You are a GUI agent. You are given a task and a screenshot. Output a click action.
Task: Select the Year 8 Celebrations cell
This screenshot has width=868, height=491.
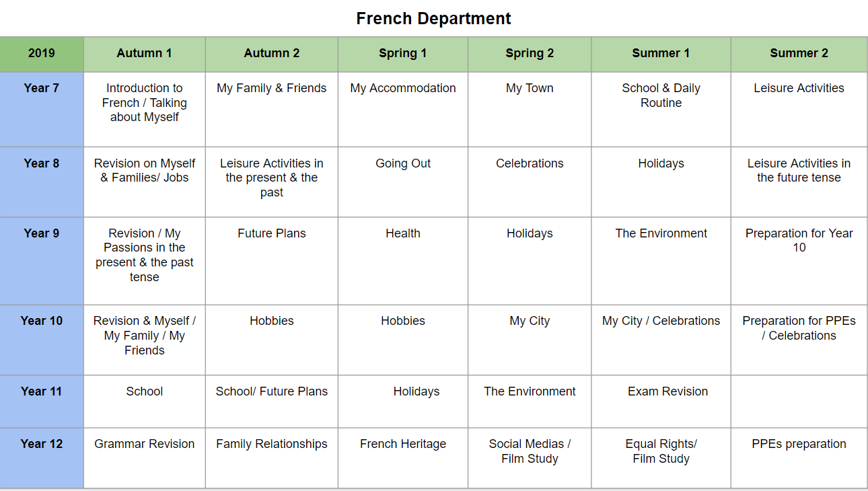530,182
